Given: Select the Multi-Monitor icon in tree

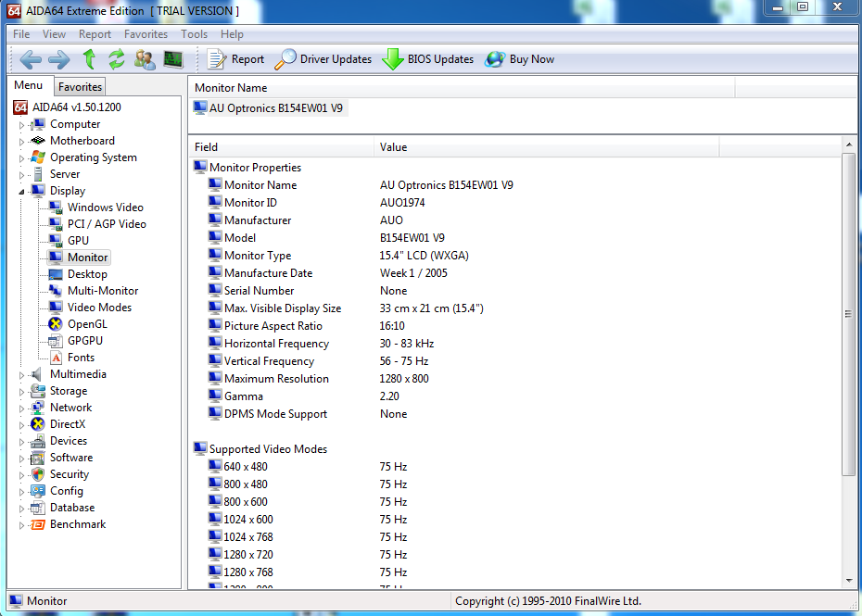Looking at the screenshot, I should (x=56, y=290).
